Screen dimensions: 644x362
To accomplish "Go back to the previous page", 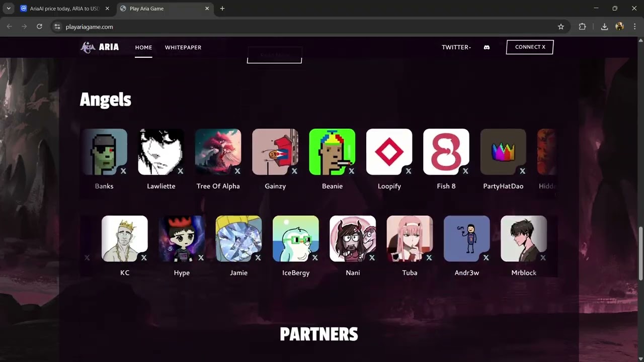I will point(9,27).
